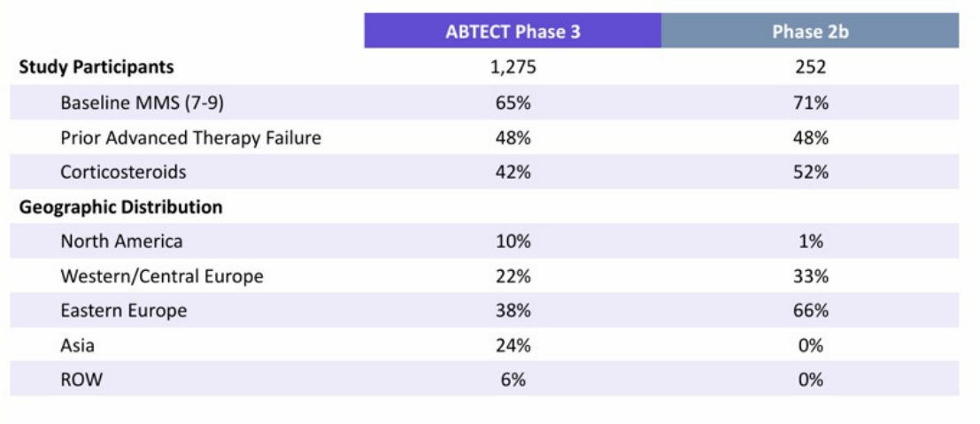Select the Baseline MMS (7-9) row label
This screenshot has height=424, width=980.
tap(142, 103)
